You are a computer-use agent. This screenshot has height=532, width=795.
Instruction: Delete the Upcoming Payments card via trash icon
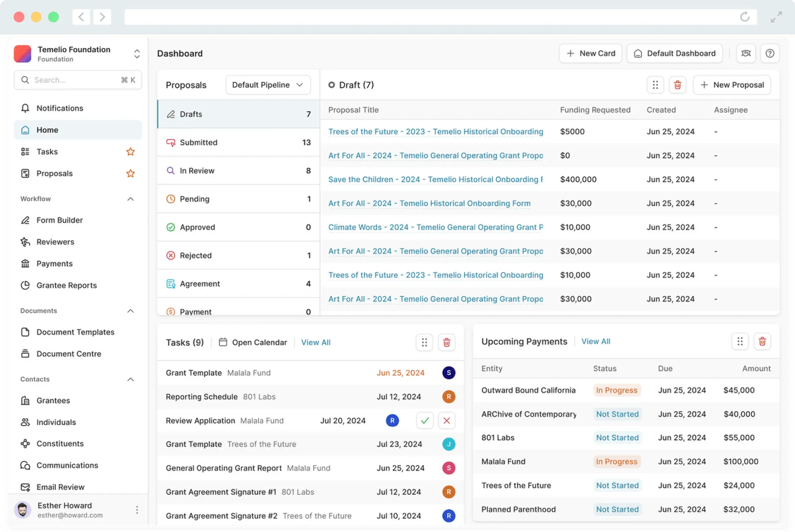[762, 341]
